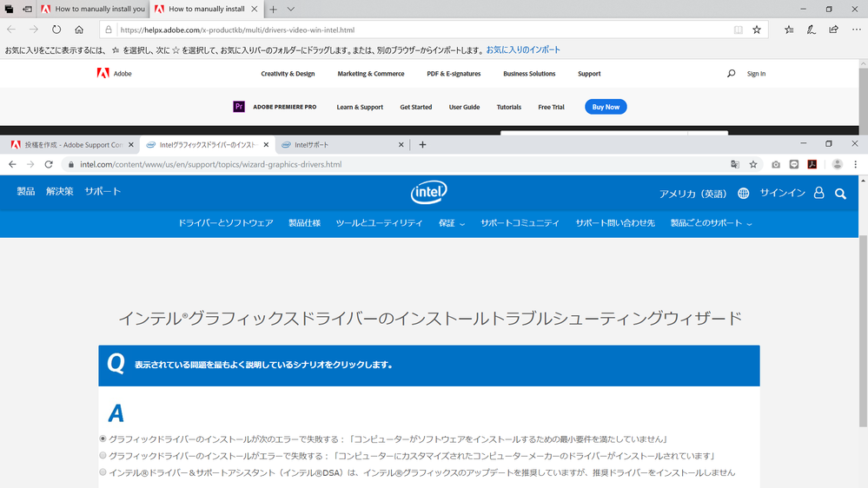Click Edge page vertical scrollbar thumb
The image size is (868, 488).
pyautogui.click(x=863, y=101)
